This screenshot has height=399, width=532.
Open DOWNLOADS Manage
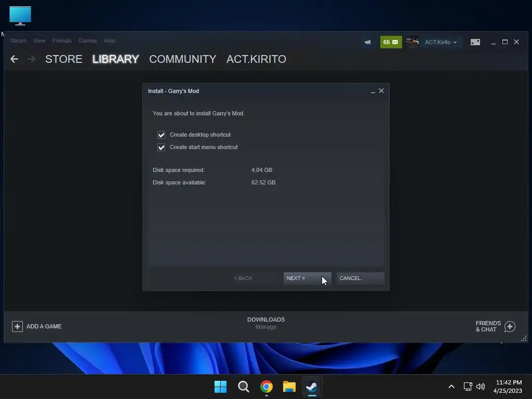266,323
